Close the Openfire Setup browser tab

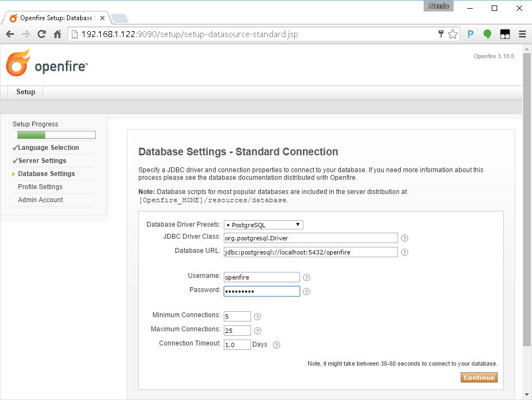pyautogui.click(x=102, y=18)
